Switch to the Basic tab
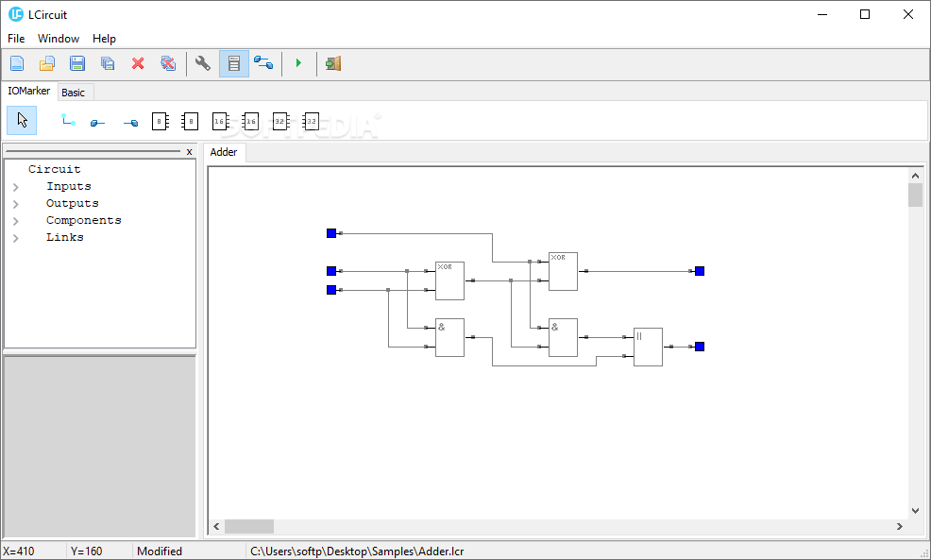The height and width of the screenshot is (560, 931). pyautogui.click(x=74, y=92)
